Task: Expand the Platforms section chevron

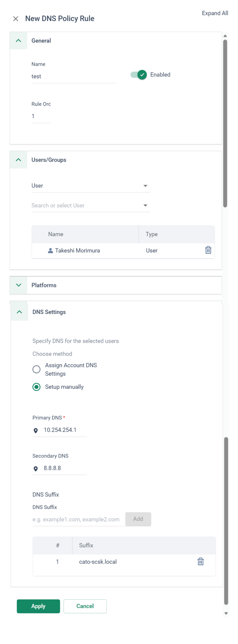Action: (x=18, y=285)
